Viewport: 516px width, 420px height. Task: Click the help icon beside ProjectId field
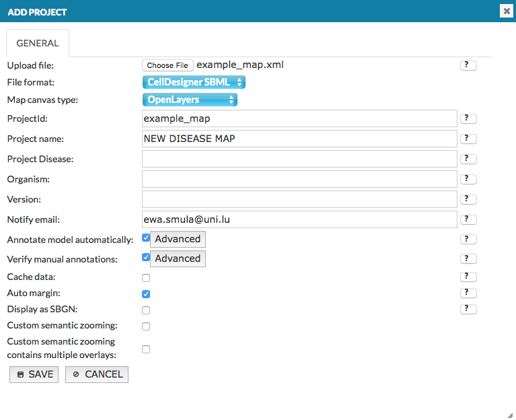pyautogui.click(x=468, y=118)
